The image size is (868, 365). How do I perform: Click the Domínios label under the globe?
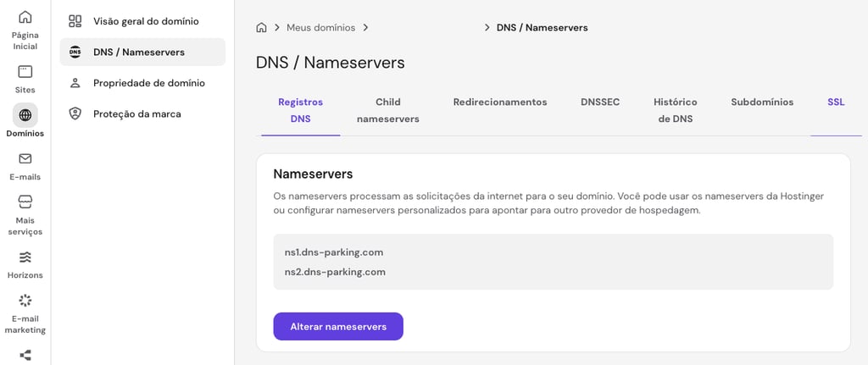coord(25,133)
